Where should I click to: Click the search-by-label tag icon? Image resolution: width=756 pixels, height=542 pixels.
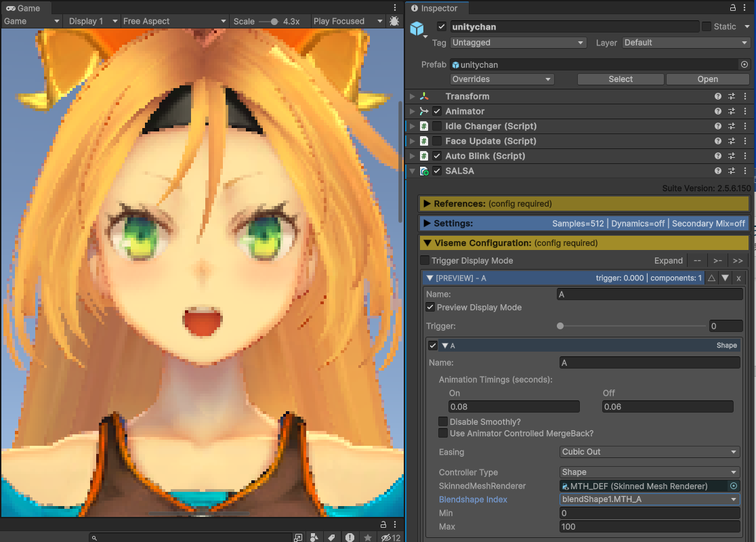[x=332, y=537]
